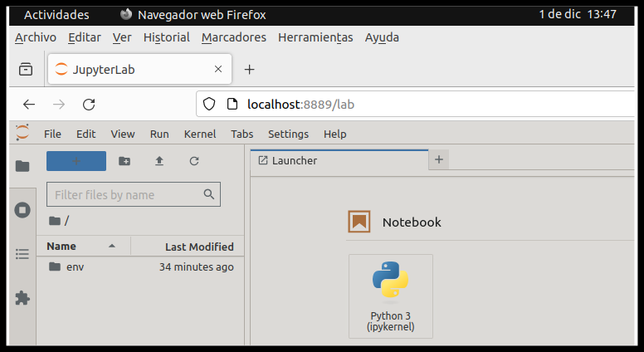Click the localhost:8889/lab address bar

tap(416, 105)
